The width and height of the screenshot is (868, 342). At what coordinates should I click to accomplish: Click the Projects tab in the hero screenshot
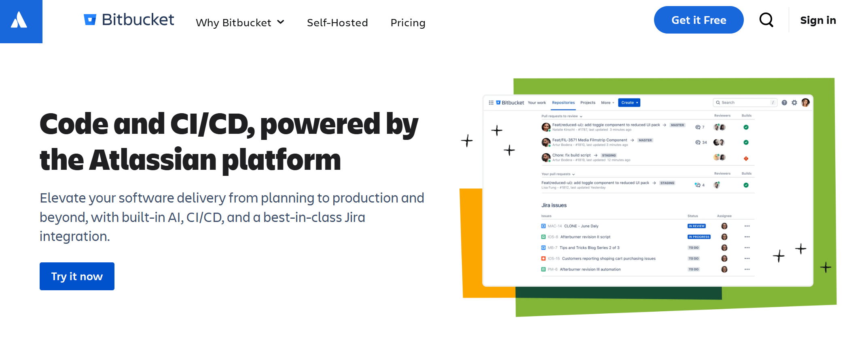[x=588, y=103]
